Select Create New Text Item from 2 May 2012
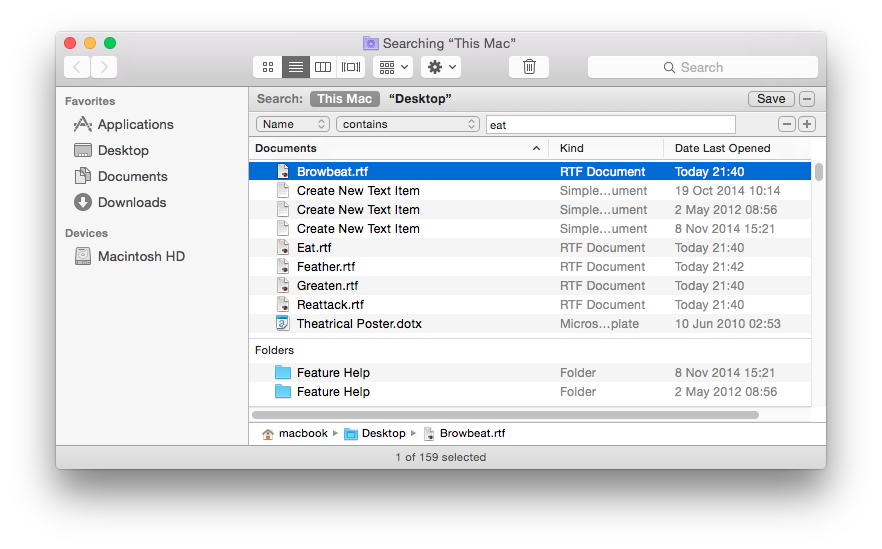Viewport: 882px width, 549px height. pos(530,210)
